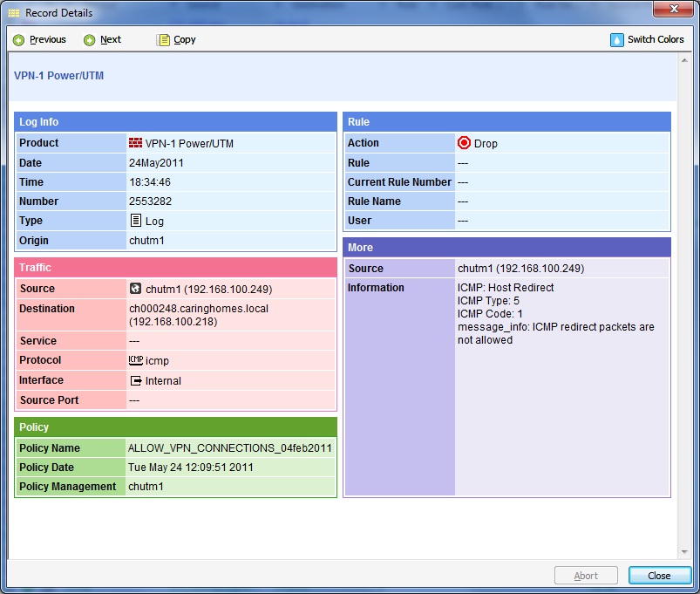Click the scrollbar up arrow
The image size is (700, 594).
pos(684,60)
